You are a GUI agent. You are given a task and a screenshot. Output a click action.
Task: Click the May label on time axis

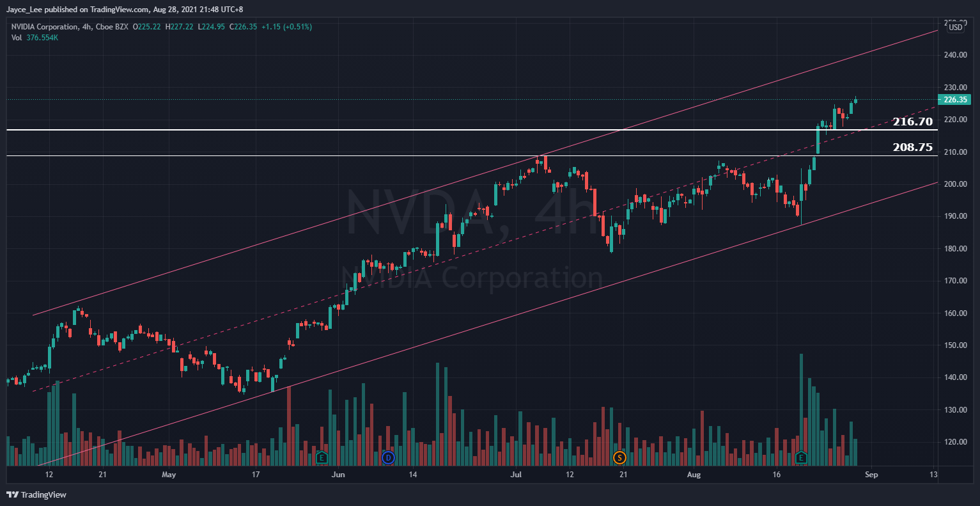(x=169, y=475)
